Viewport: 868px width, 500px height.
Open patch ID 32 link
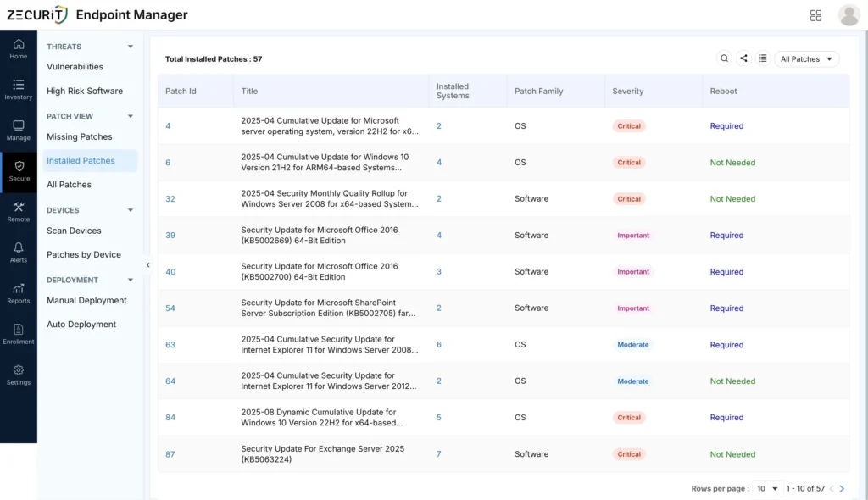(170, 199)
